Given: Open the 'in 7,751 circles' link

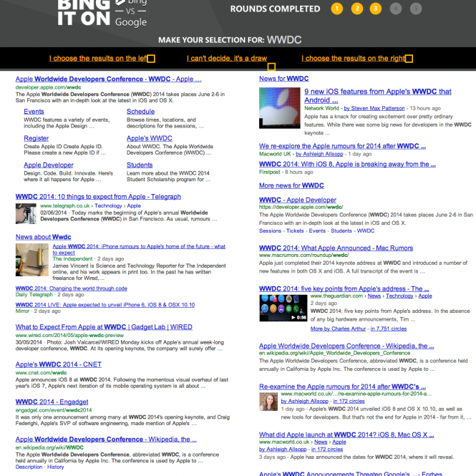Looking at the screenshot, I should coord(388,329).
